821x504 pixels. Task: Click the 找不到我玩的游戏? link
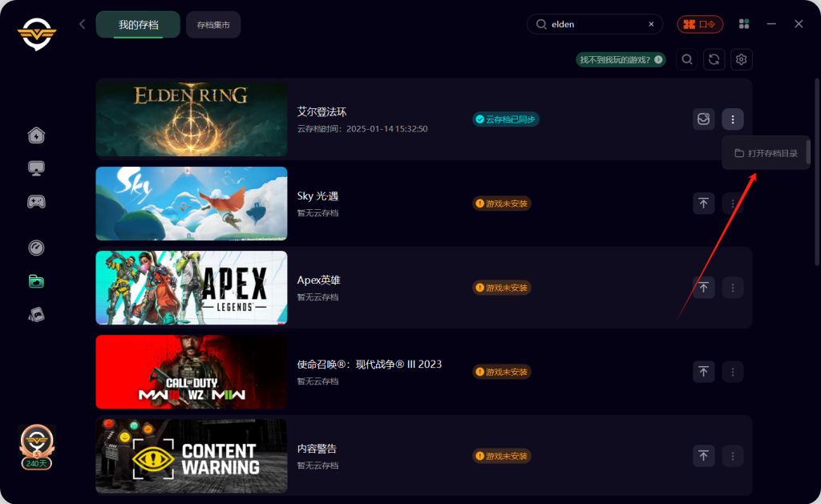pos(621,59)
